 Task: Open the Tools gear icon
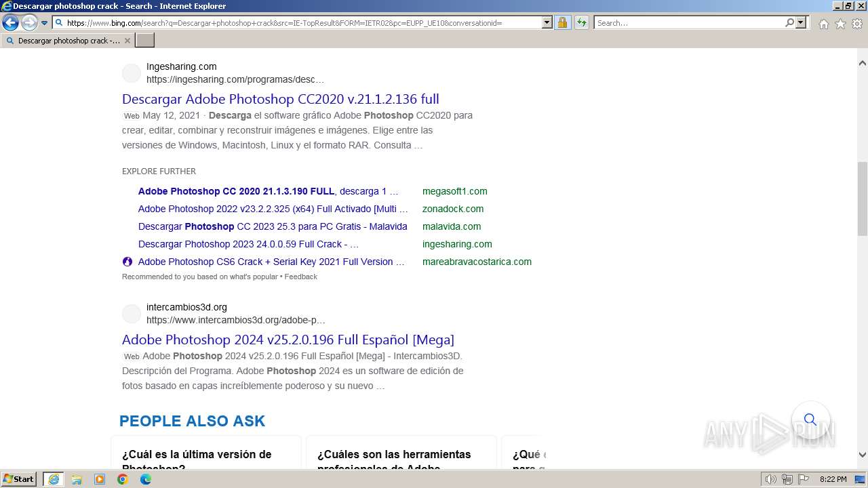pos(857,24)
